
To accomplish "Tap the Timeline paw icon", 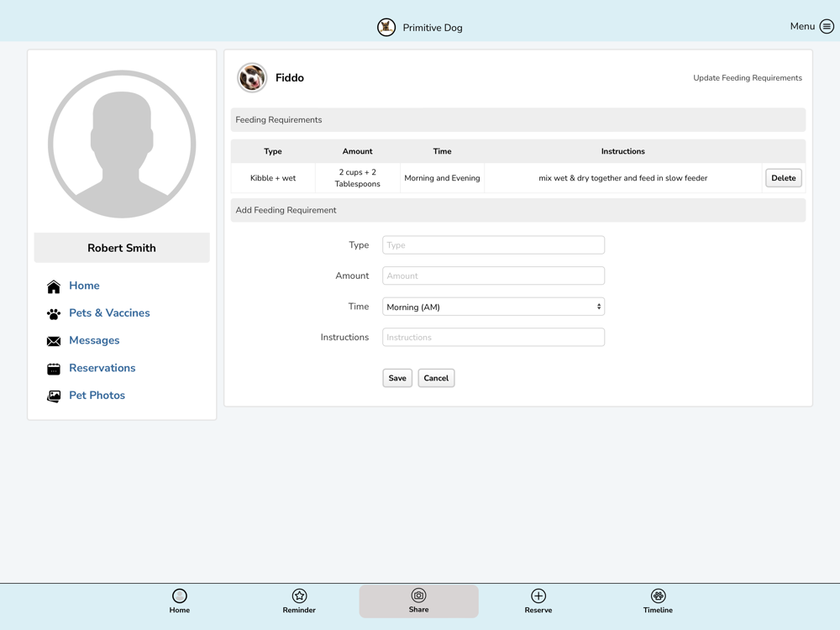I will (658, 596).
